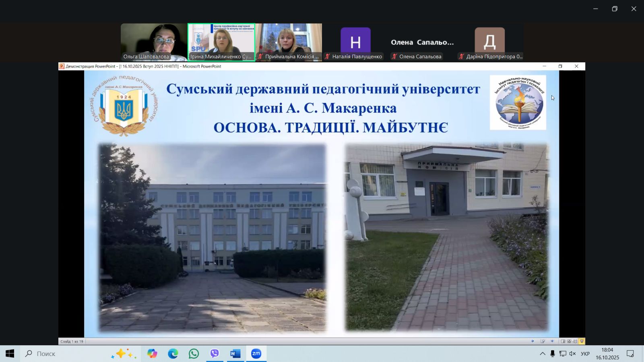The image size is (644, 362).
Task: Select the highlighted Slide Show view icon
Action: pyautogui.click(x=582, y=341)
